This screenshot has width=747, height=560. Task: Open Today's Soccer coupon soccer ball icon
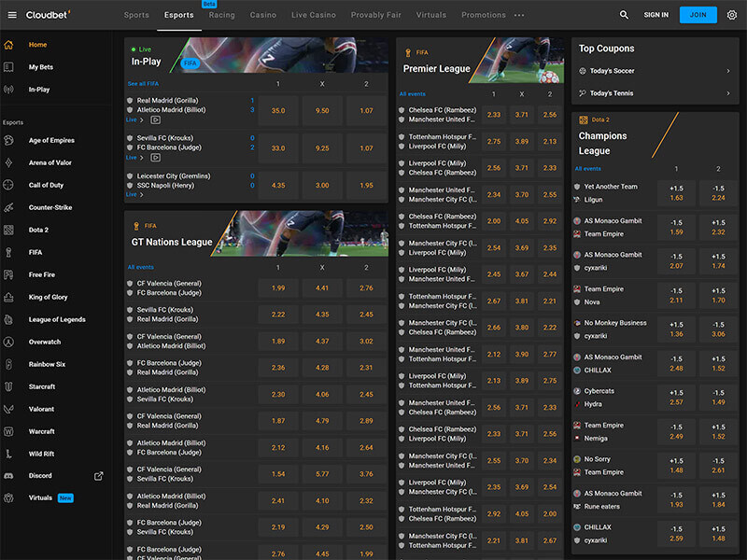pyautogui.click(x=582, y=71)
